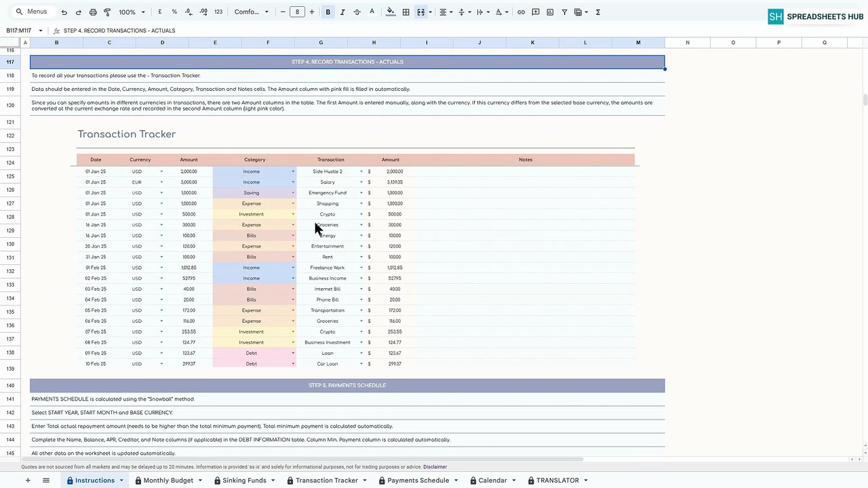868x488 pixels.
Task: Open vertical align options
Action: click(x=464, y=12)
